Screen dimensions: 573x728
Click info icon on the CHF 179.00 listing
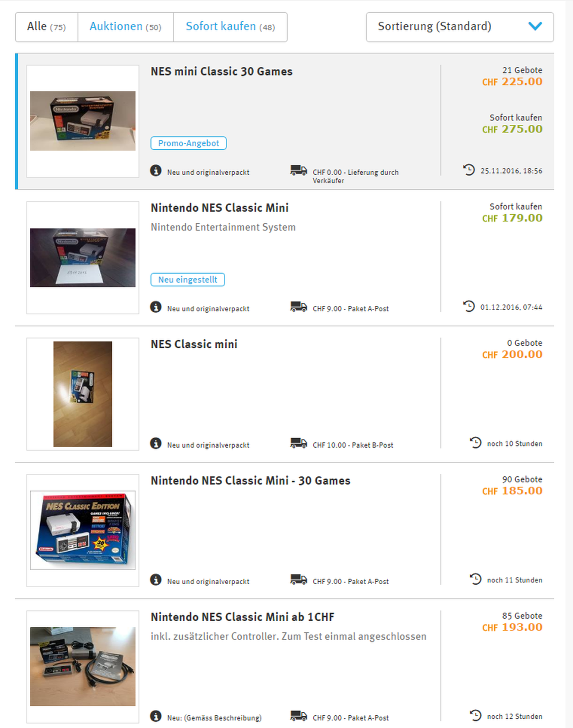click(x=156, y=307)
